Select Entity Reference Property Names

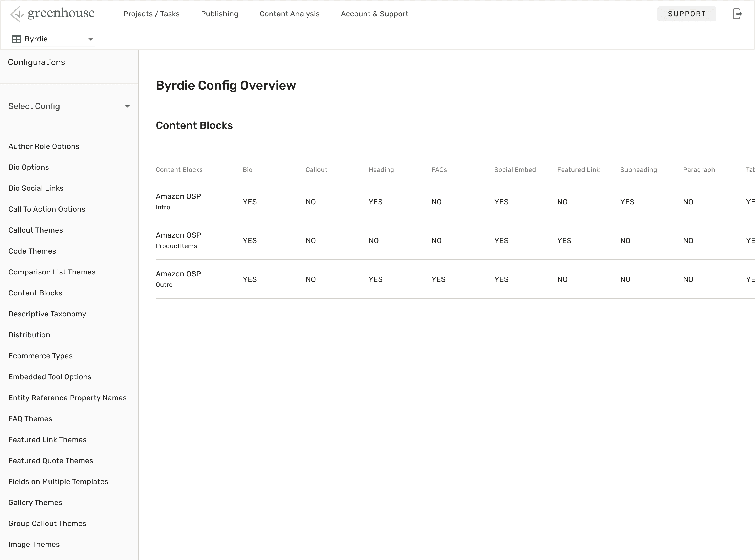point(67,398)
